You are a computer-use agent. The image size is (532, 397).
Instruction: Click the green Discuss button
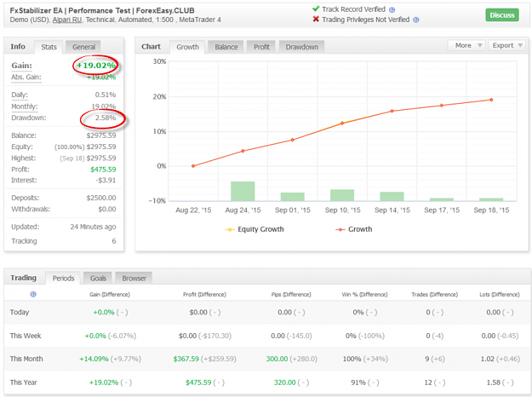[x=502, y=15]
